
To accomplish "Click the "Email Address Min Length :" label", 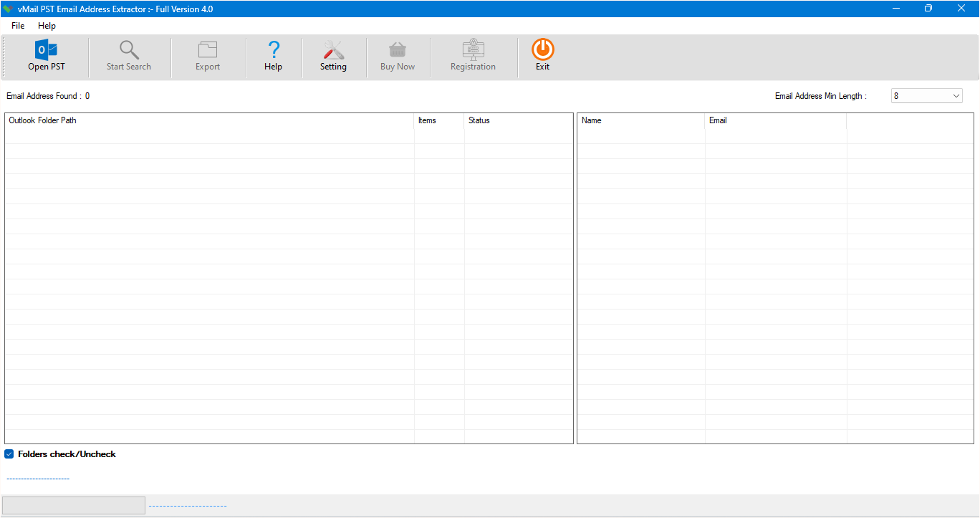I will pos(821,96).
